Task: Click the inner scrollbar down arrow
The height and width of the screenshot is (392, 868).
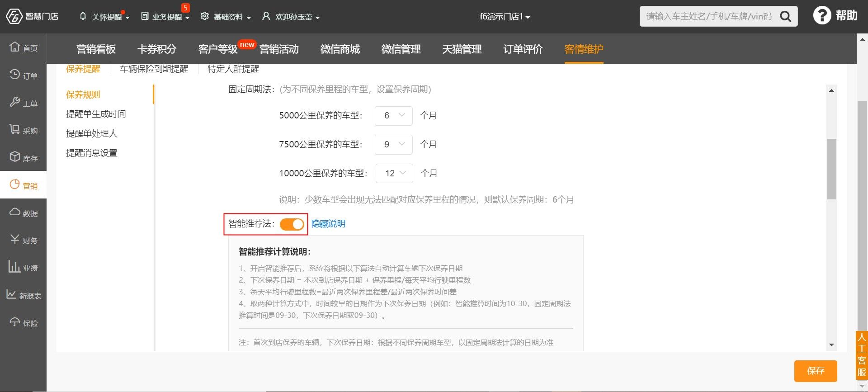Action: 831,345
